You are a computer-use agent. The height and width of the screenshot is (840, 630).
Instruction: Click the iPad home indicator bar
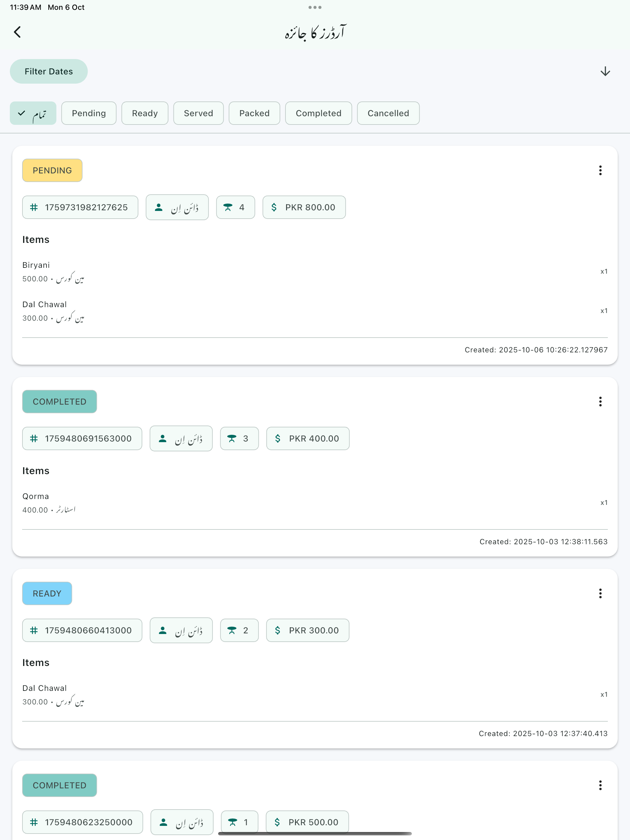click(315, 834)
